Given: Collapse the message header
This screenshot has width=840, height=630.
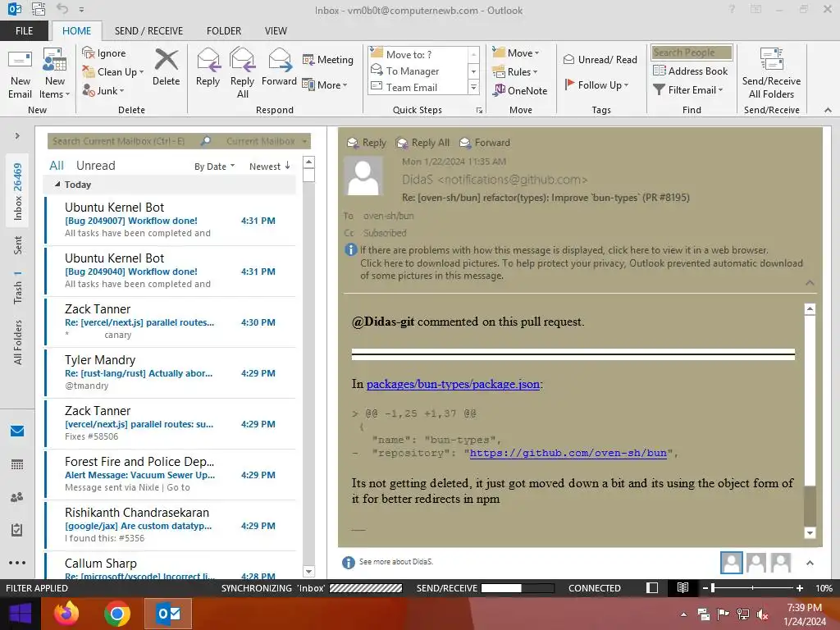Looking at the screenshot, I should (810, 283).
